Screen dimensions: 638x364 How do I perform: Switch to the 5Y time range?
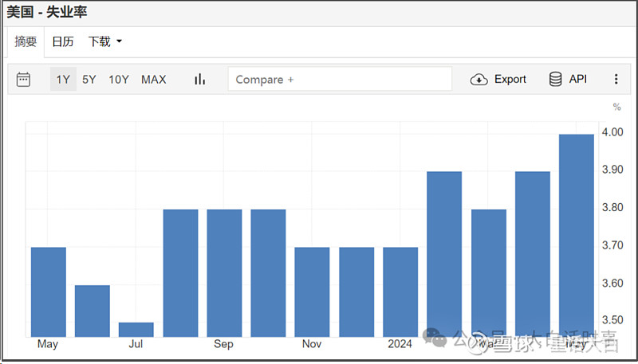89,79
